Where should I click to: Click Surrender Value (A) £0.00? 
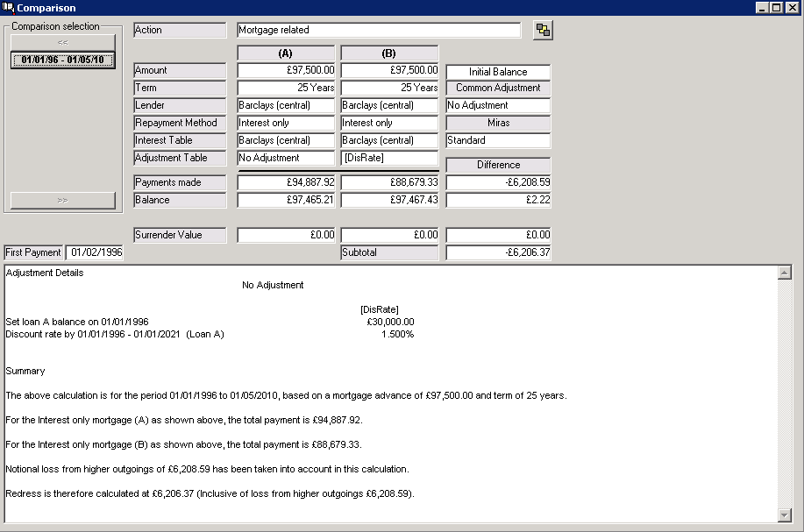coord(286,235)
